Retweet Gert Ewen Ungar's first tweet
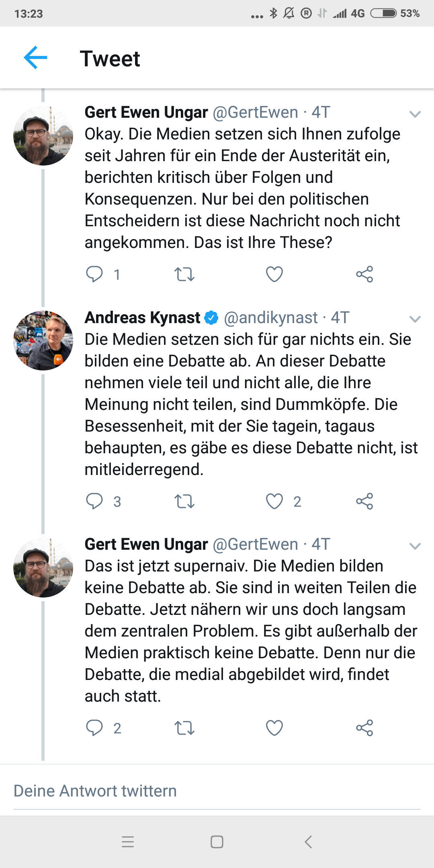 click(184, 274)
